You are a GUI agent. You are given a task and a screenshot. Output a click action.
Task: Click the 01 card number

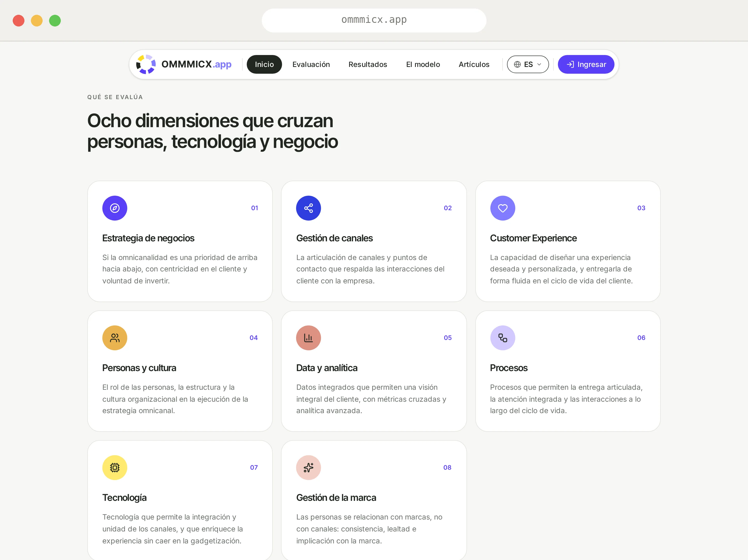coord(254,208)
